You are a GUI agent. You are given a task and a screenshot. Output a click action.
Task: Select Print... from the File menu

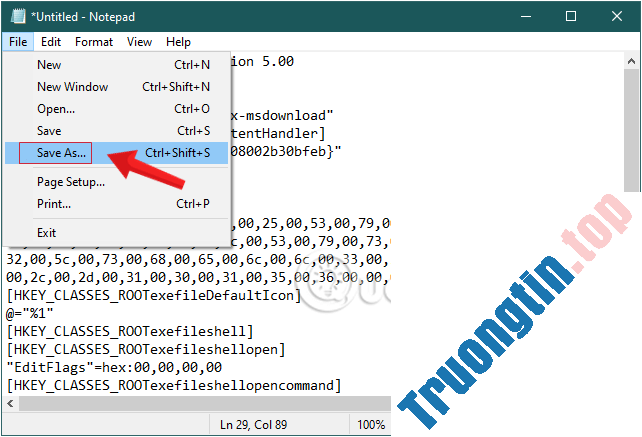(x=54, y=204)
